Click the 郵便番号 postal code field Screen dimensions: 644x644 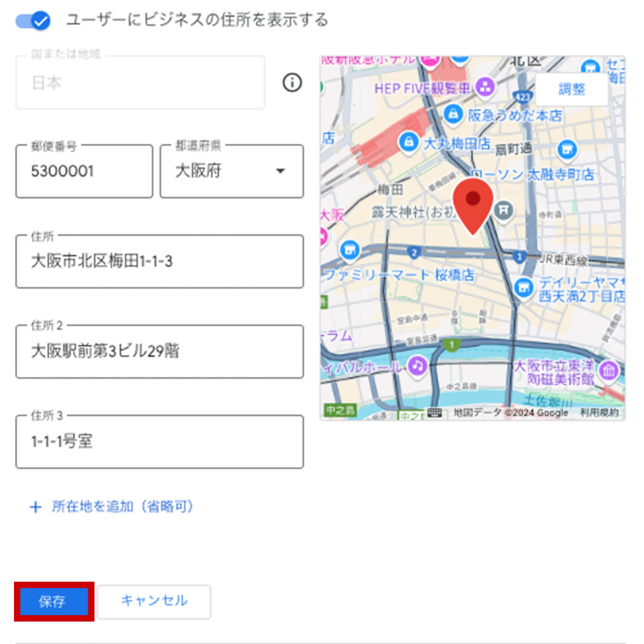pos(84,171)
